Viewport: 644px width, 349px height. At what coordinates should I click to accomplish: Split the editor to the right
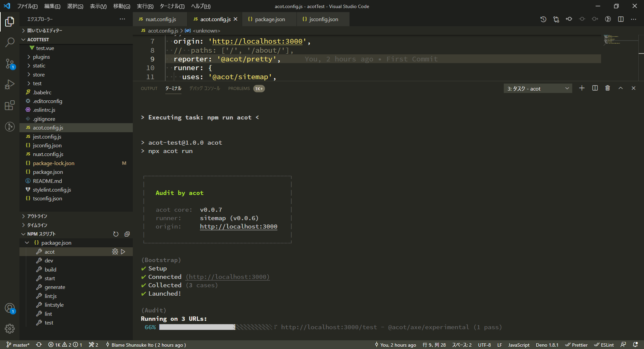(621, 19)
